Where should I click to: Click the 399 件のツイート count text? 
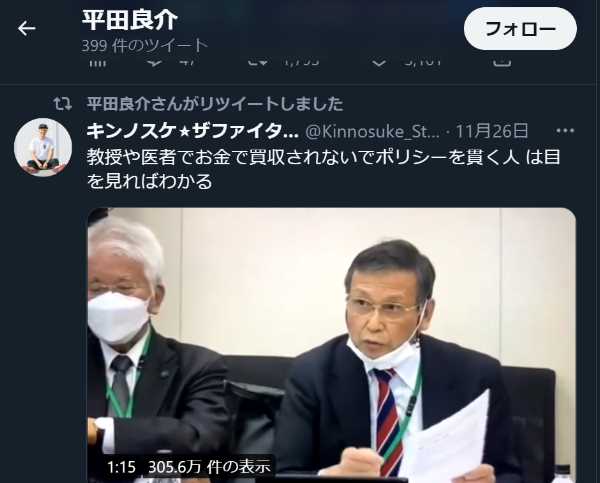click(145, 46)
